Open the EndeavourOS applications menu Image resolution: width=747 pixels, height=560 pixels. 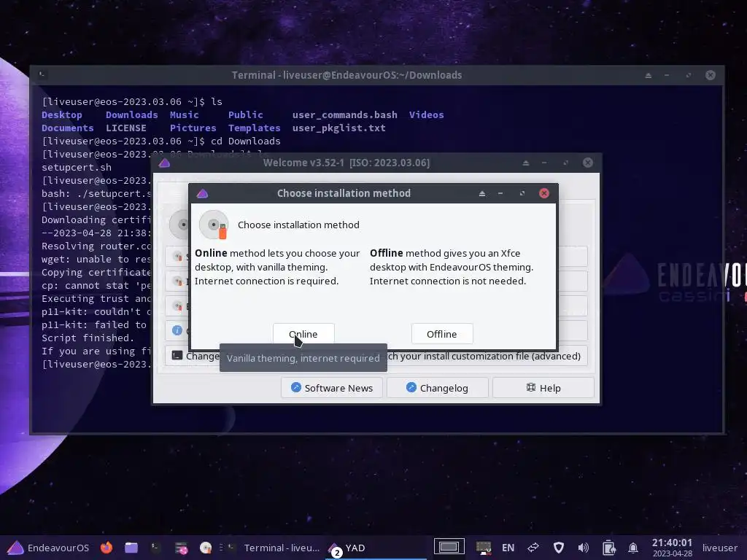click(48, 548)
